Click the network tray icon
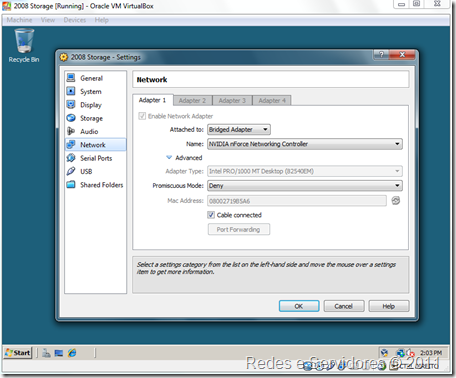Image resolution: width=456 pixels, height=378 pixels. [x=400, y=353]
